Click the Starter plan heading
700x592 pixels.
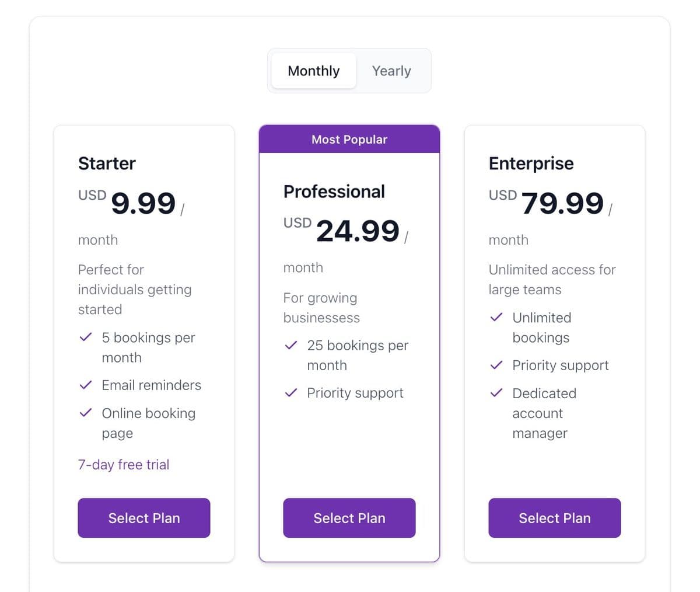pyautogui.click(x=107, y=163)
